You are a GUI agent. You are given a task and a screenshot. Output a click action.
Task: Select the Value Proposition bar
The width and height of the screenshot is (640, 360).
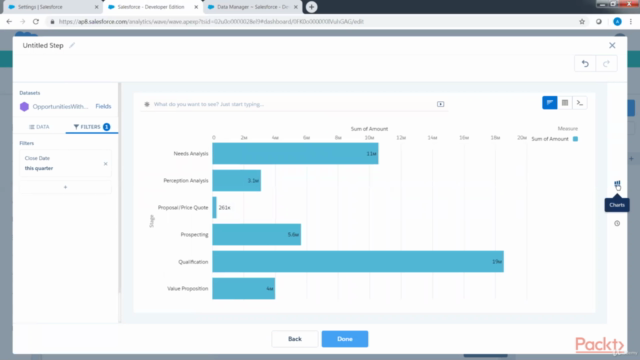(244, 288)
